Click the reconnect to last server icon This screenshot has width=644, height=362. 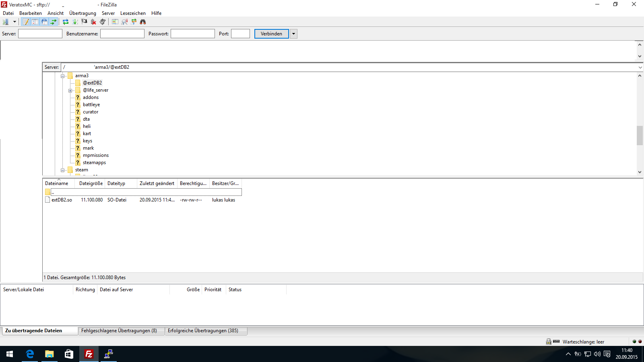tap(103, 22)
